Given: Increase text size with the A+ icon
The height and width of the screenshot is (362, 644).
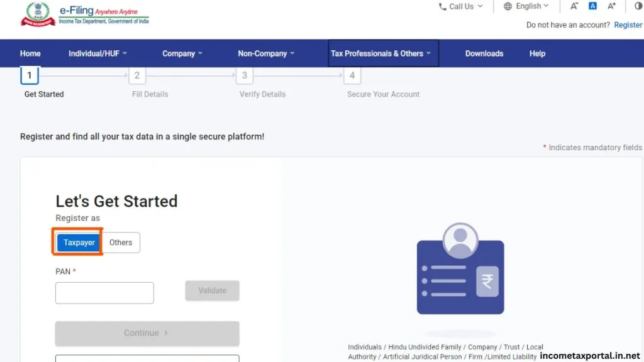Looking at the screenshot, I should 611,6.
